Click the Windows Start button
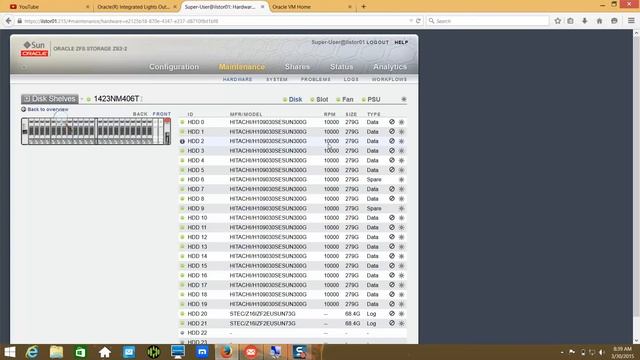This screenshot has height=360, width=640. tap(9, 352)
